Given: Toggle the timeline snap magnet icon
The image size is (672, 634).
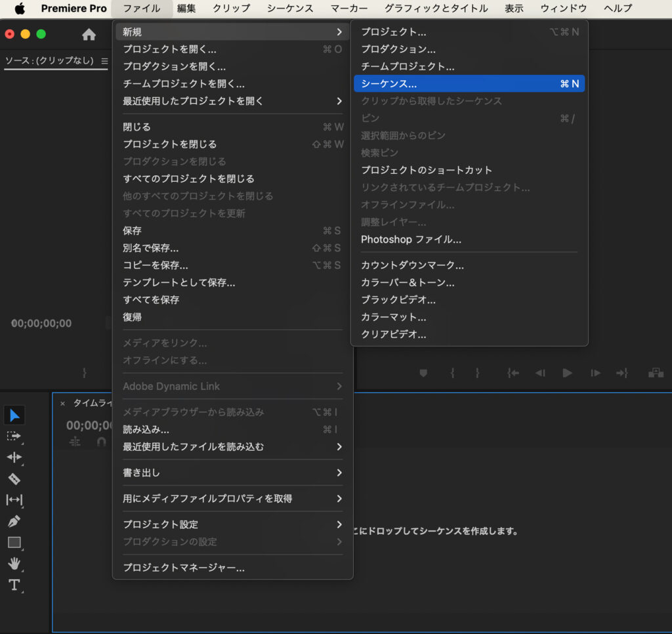Looking at the screenshot, I should click(x=101, y=442).
